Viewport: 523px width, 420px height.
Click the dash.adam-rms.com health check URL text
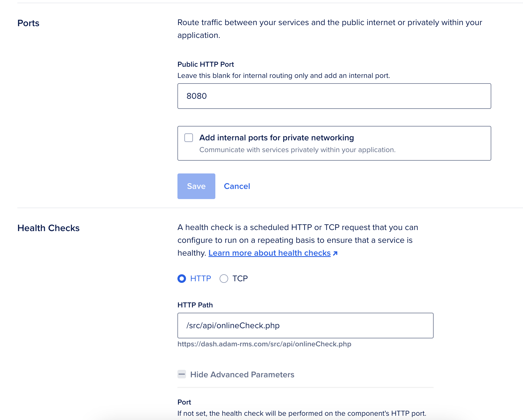[x=264, y=344]
